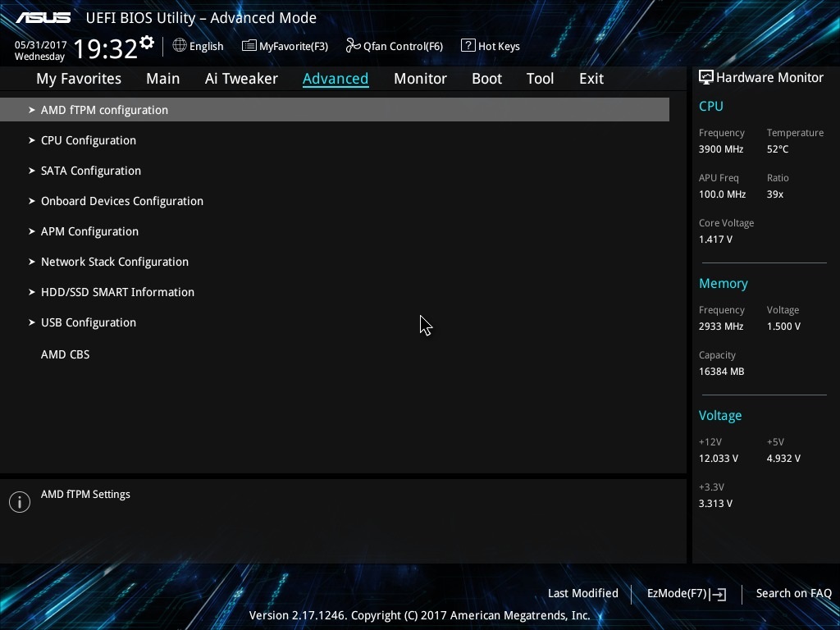Click the English language button
This screenshot has height=630, width=840.
pos(199,46)
